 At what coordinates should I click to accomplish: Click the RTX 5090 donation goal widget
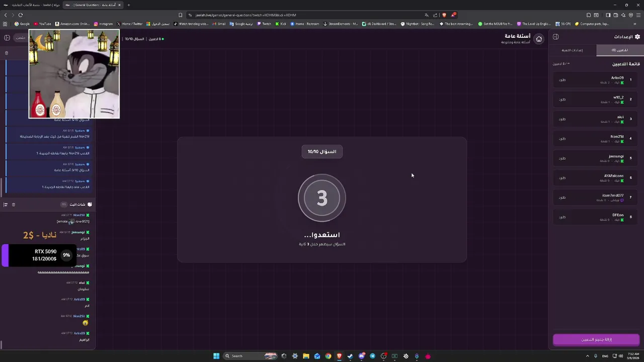point(39,255)
